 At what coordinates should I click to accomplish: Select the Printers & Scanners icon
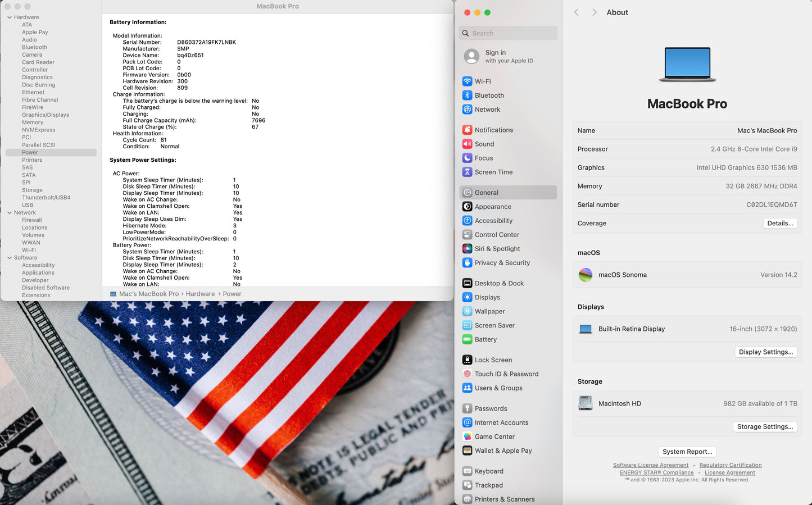point(467,499)
